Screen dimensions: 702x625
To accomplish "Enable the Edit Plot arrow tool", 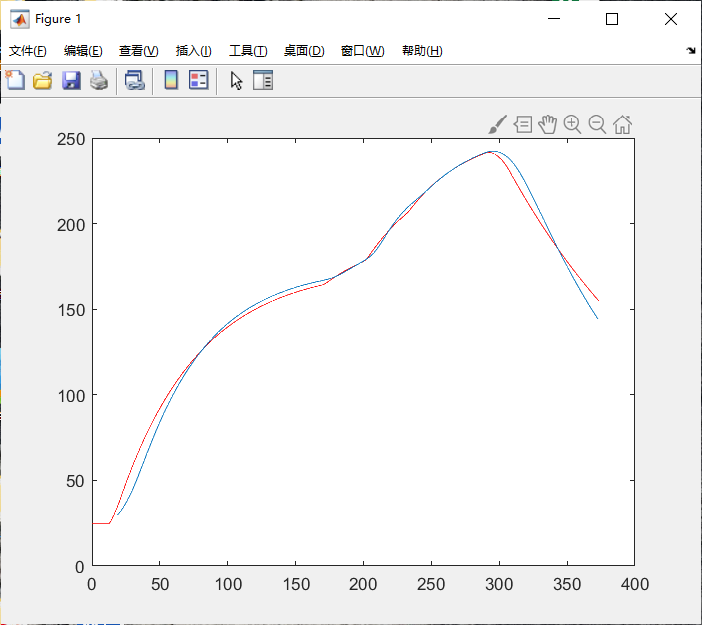I will tap(236, 81).
